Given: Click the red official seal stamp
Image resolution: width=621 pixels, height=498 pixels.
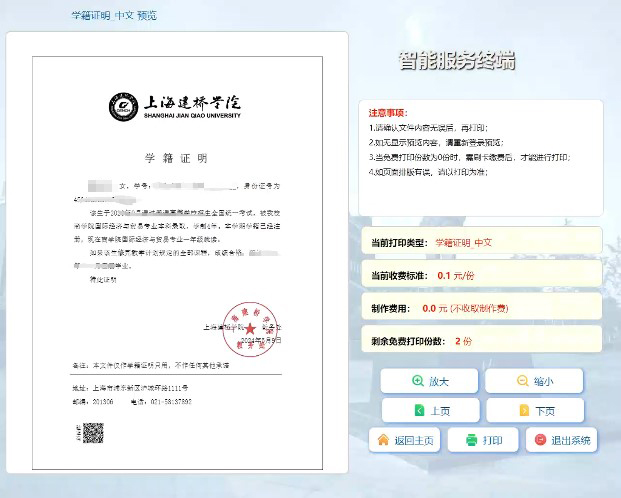Looking at the screenshot, I should (249, 327).
